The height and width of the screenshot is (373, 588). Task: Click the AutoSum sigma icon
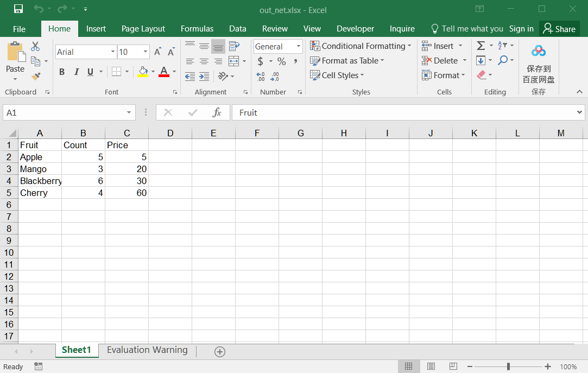480,46
